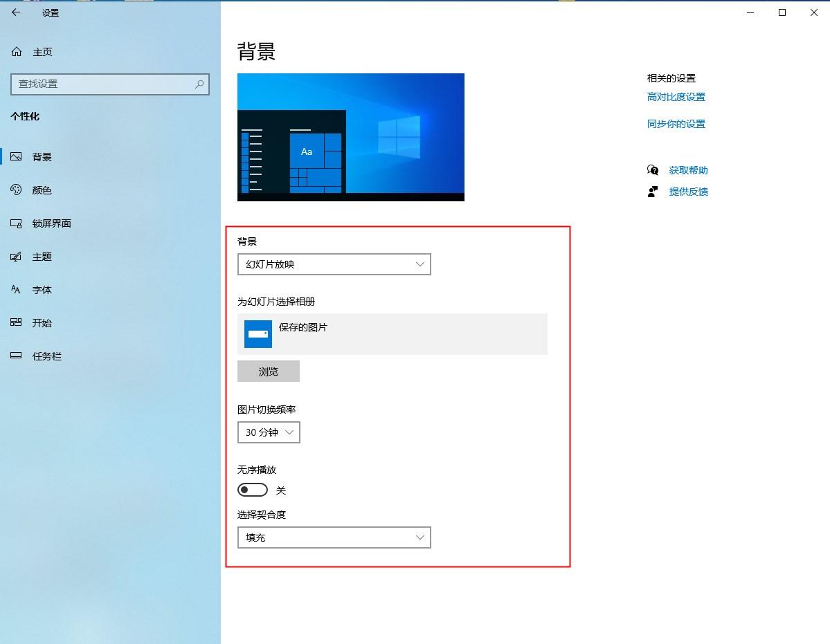Select the 背景 (Background) sidebar icon
This screenshot has height=644, width=830.
[42, 156]
